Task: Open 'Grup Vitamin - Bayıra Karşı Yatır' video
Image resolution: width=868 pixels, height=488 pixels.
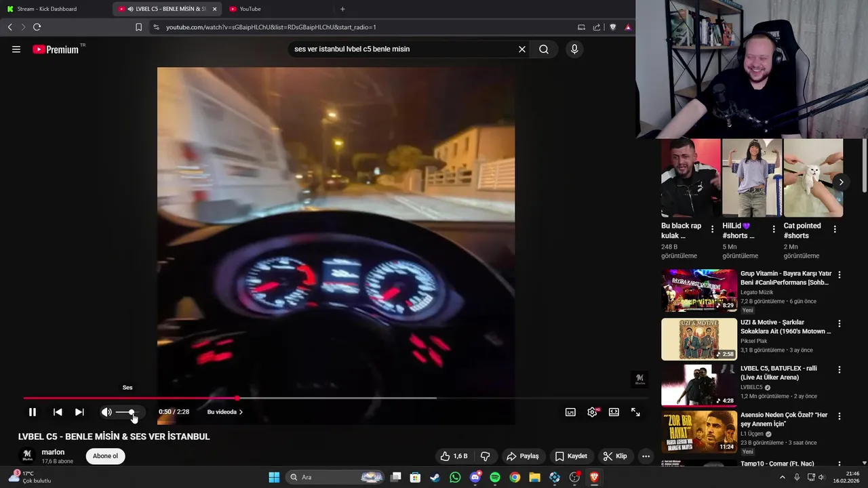Action: (786, 278)
